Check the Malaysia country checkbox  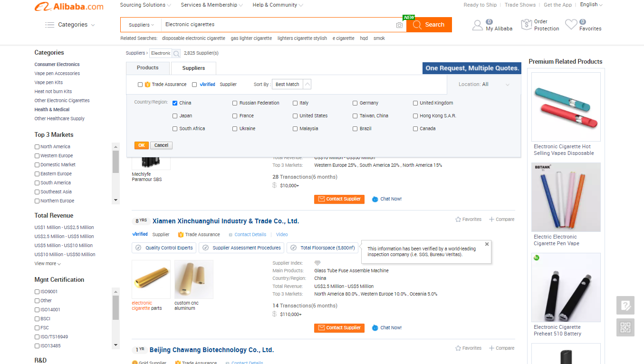tap(295, 129)
